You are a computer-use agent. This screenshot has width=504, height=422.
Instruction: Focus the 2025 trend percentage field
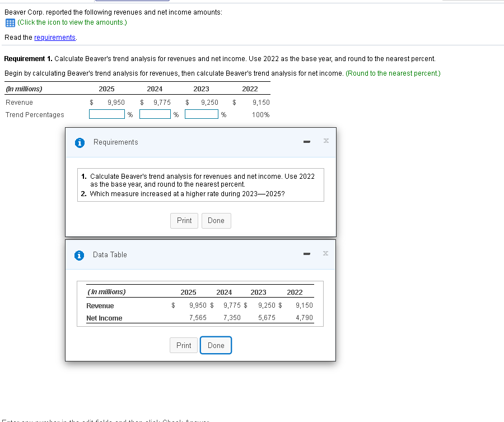(x=107, y=114)
